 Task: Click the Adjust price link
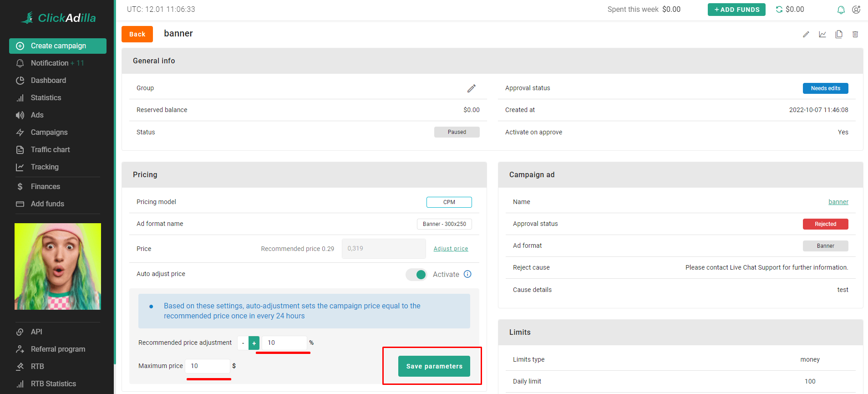click(x=451, y=249)
